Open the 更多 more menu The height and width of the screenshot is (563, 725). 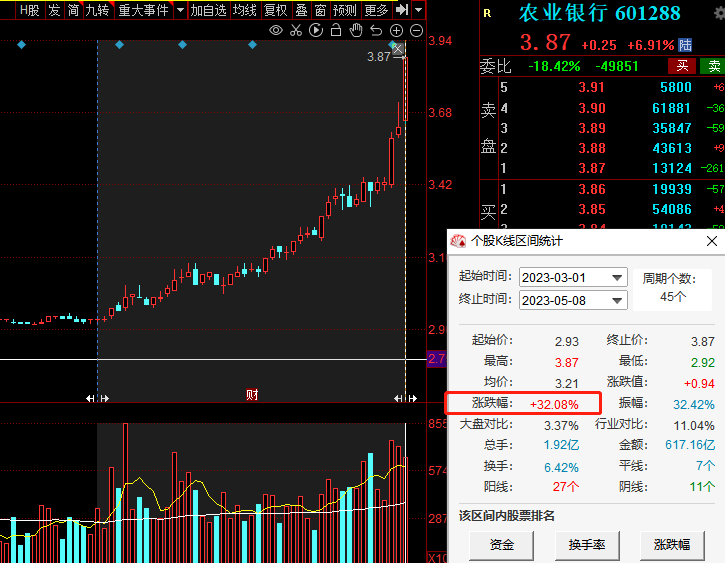pos(376,10)
